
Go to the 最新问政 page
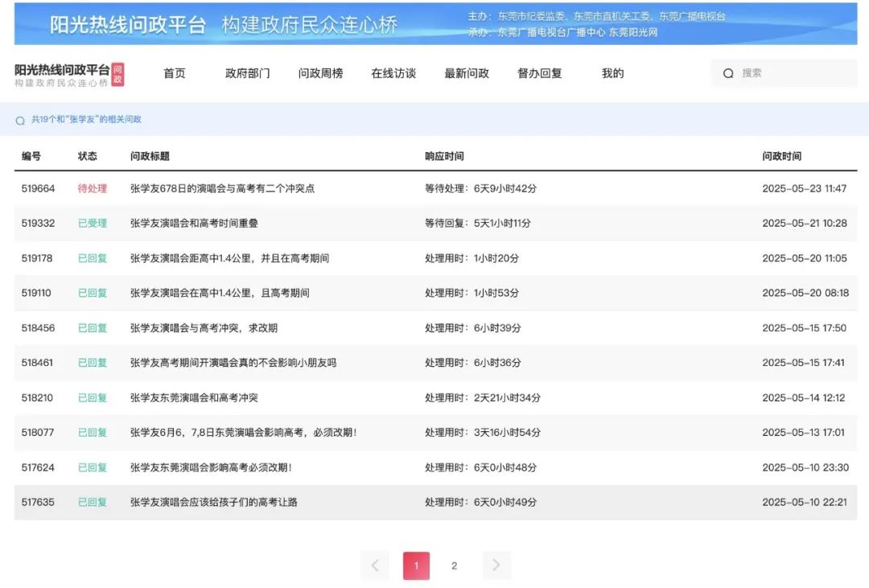(x=467, y=72)
